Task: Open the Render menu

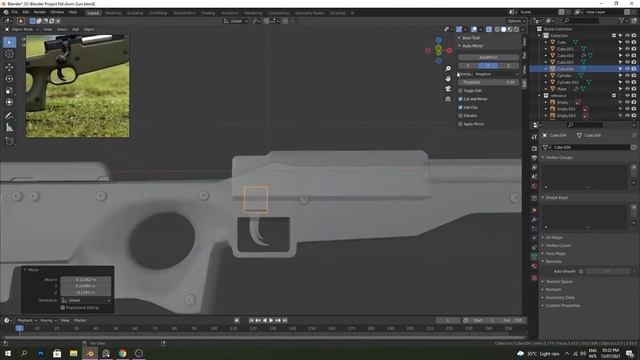Action: point(40,13)
